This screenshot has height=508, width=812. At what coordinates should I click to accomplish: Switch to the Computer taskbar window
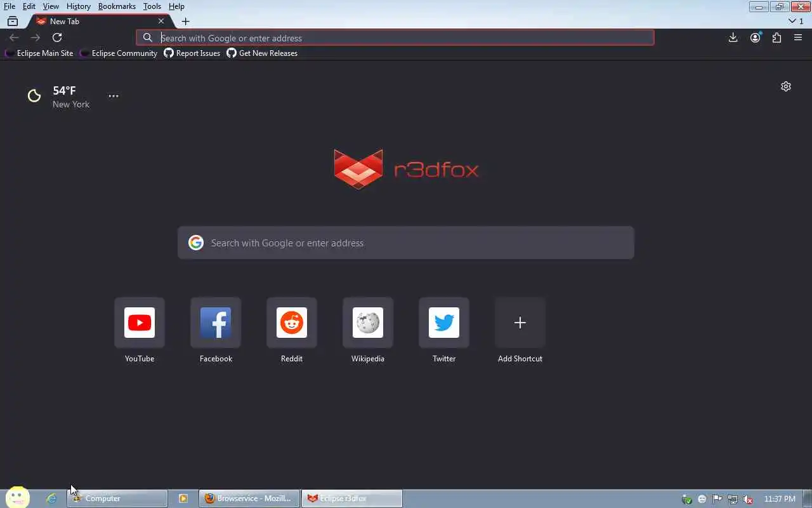click(x=117, y=498)
